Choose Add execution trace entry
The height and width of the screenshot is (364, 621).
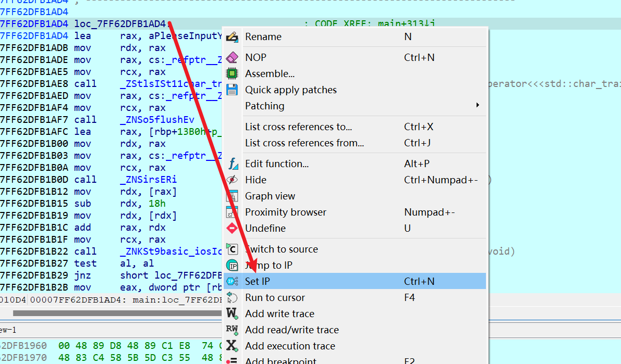[x=355, y=346]
